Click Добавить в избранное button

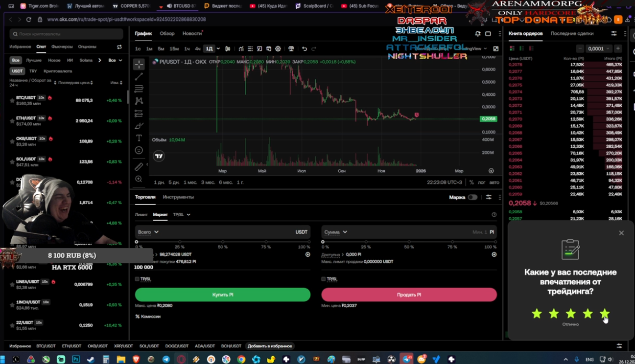coord(270,346)
